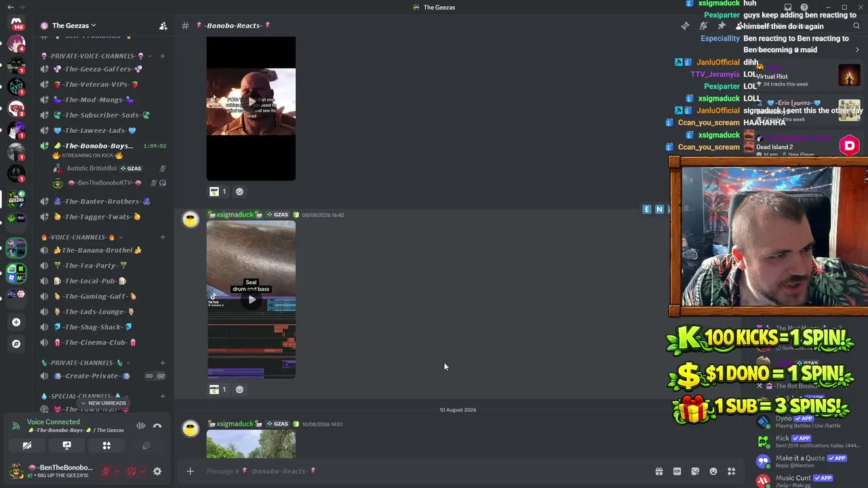Open BenTheBonoboKTV in the Bonobo-Boys voice list
Screen dimensions: 868x488
tap(111, 183)
